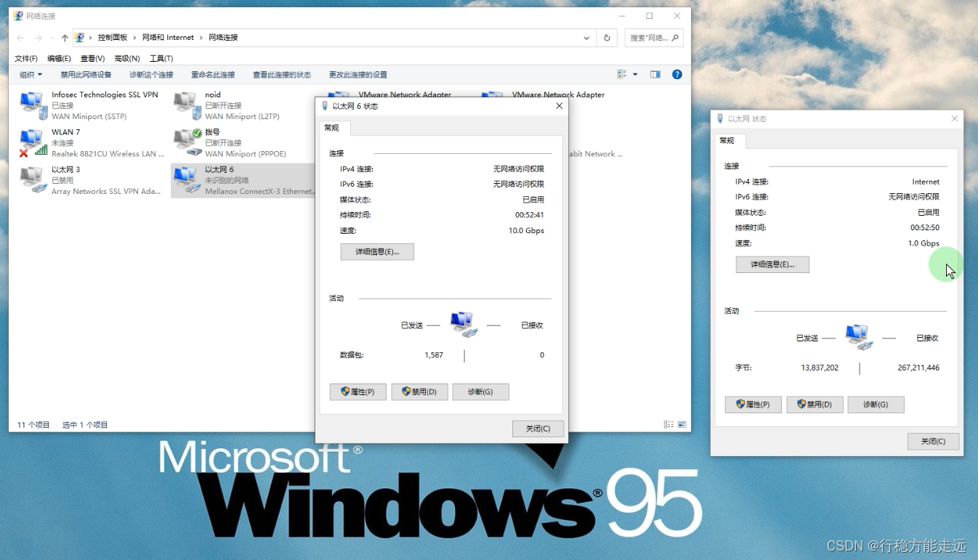978x560 pixels.
Task: Click the back navigation arrow
Action: (x=20, y=38)
